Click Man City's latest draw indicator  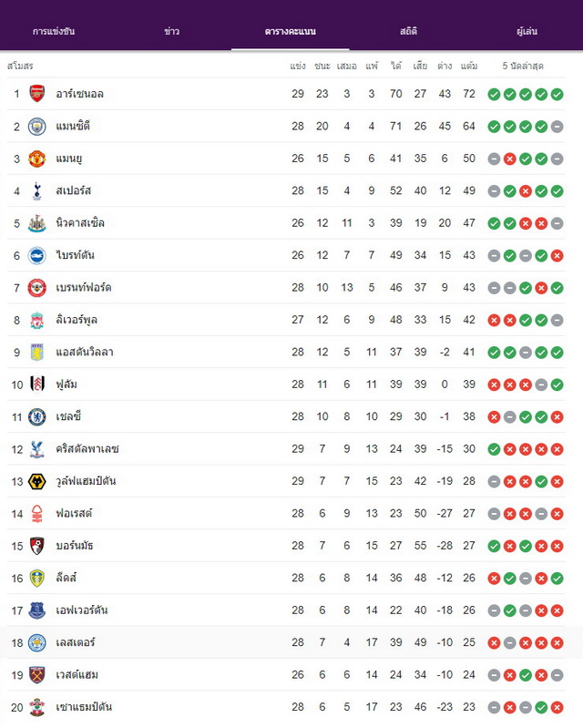(x=557, y=127)
